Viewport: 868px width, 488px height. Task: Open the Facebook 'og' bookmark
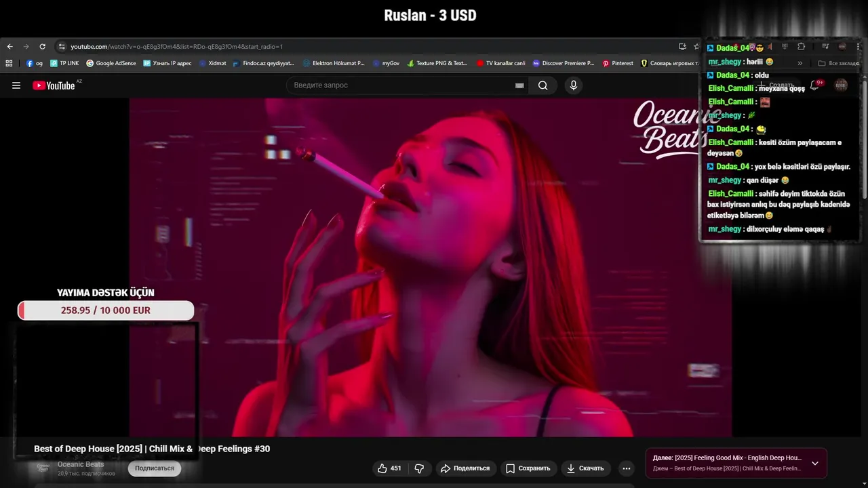click(35, 63)
